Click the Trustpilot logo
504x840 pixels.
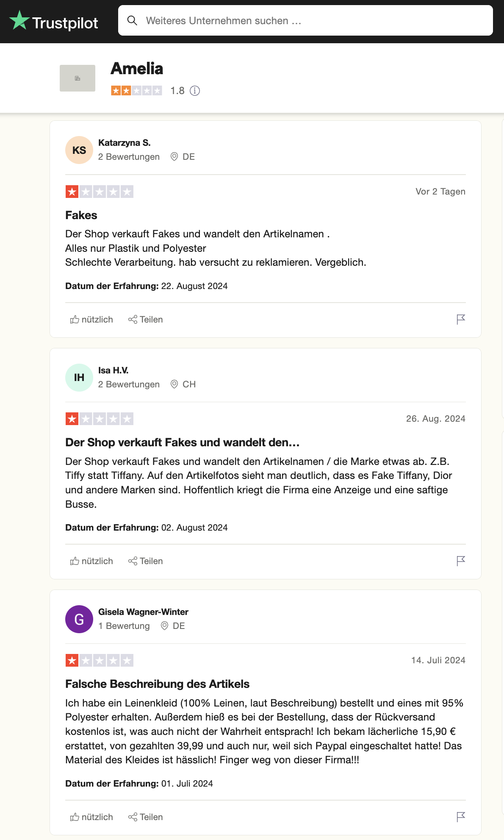tap(54, 22)
